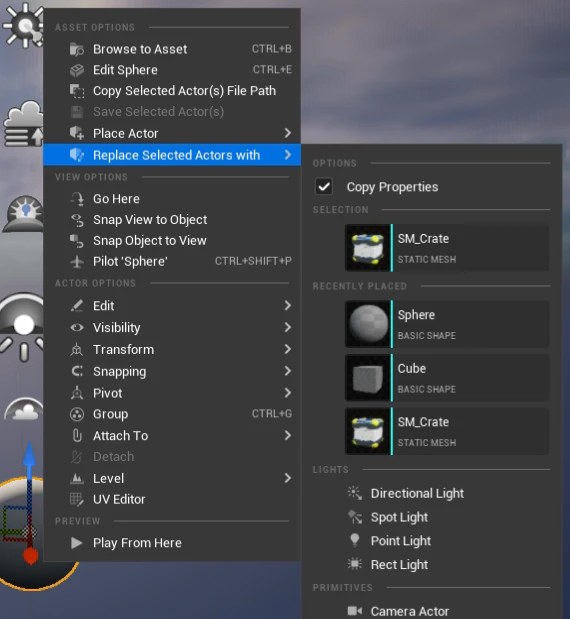Screen dimensions: 570x619
Task: Pick Cube basic shape under Recently Placed
Action: (x=447, y=378)
